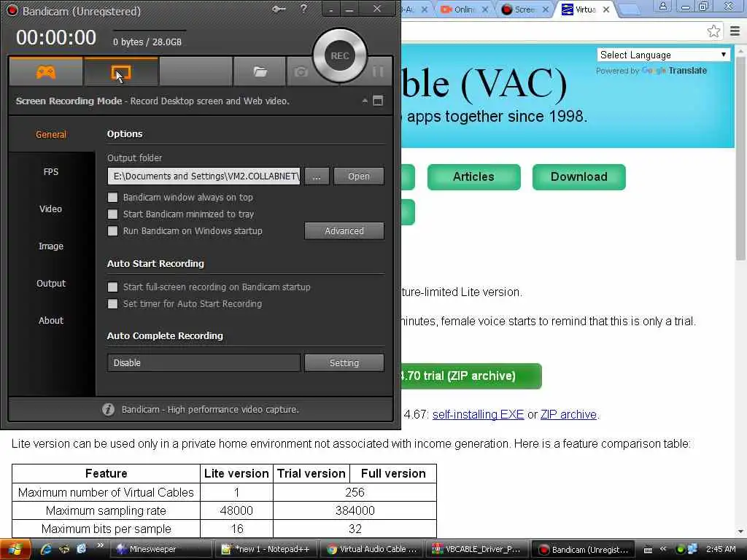Open the Chrome hamburger menu
Viewport: 747px width, 560px height.
(x=735, y=31)
